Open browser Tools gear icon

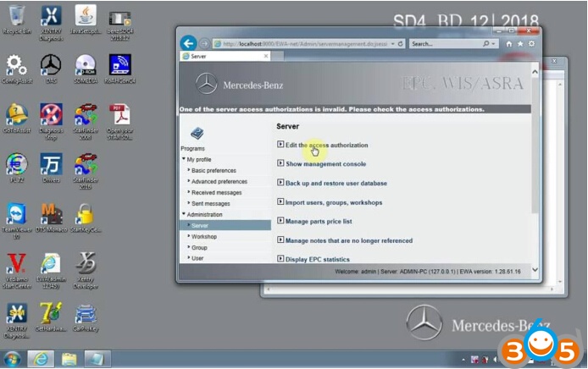[532, 44]
